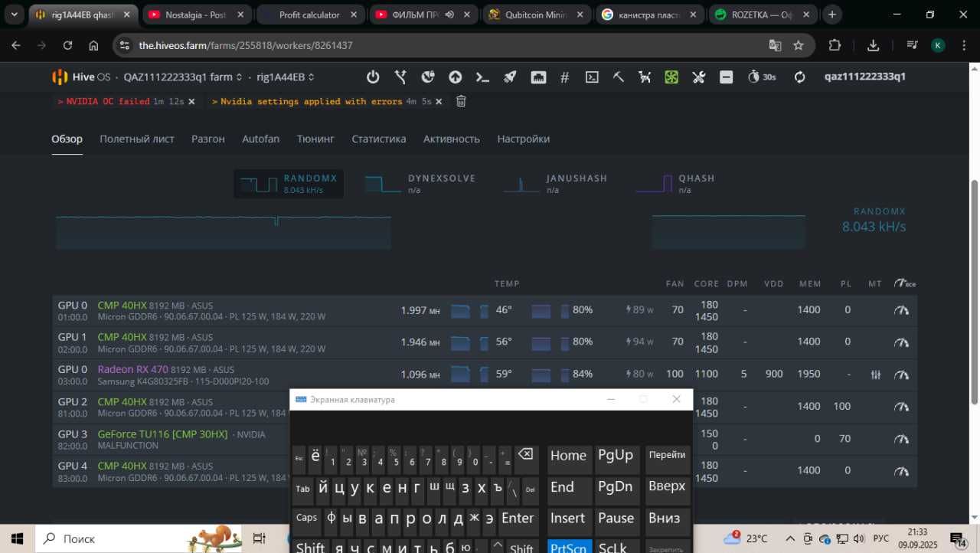
Task: Click the green fan Autofan icon
Action: click(671, 77)
